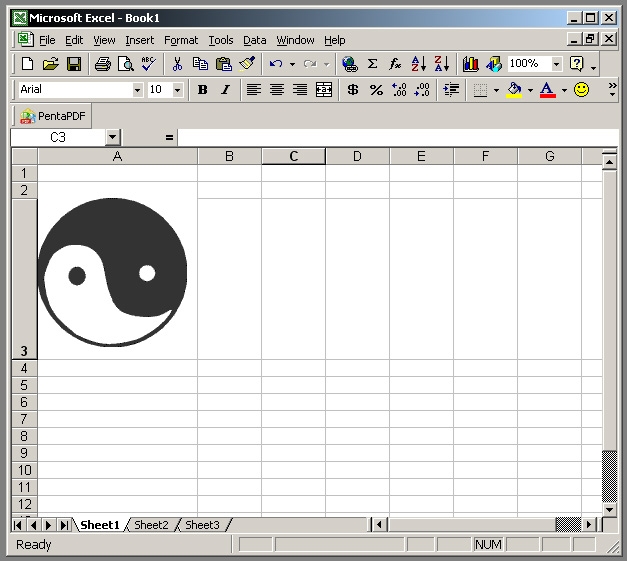Click the column C header
This screenshot has width=627, height=561.
click(294, 156)
